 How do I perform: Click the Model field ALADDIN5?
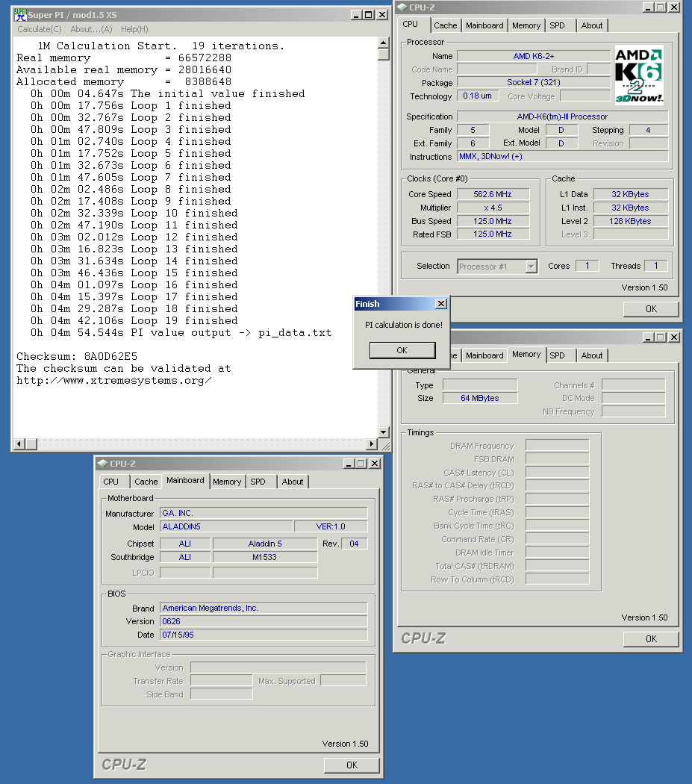[226, 526]
